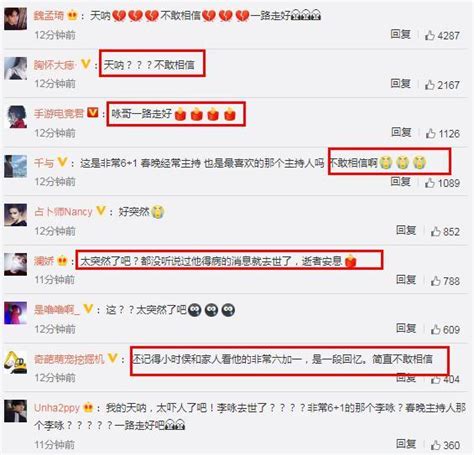
Task: Click 回复 on the 2167-like comment
Action: (x=401, y=83)
